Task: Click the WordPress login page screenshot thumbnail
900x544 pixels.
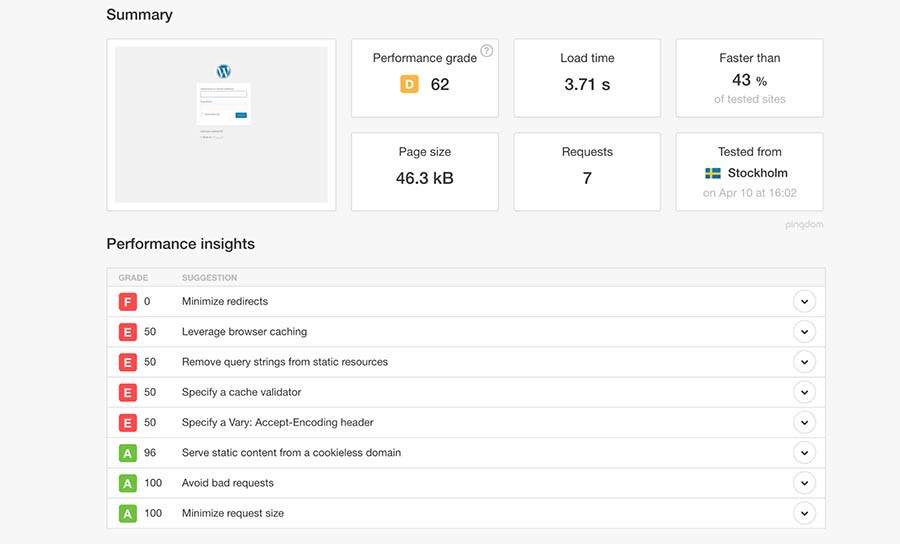Action: coord(222,125)
